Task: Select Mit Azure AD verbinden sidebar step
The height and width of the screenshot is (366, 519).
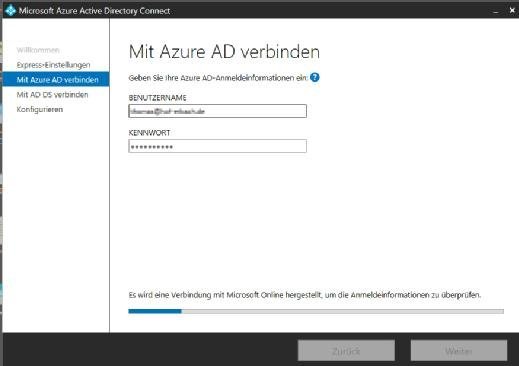Action: 56,79
